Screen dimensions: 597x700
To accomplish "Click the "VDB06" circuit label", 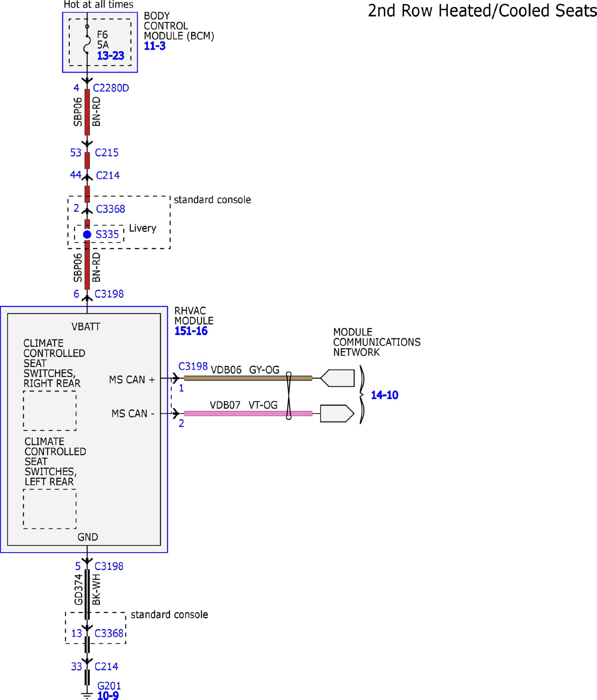I will pyautogui.click(x=226, y=370).
